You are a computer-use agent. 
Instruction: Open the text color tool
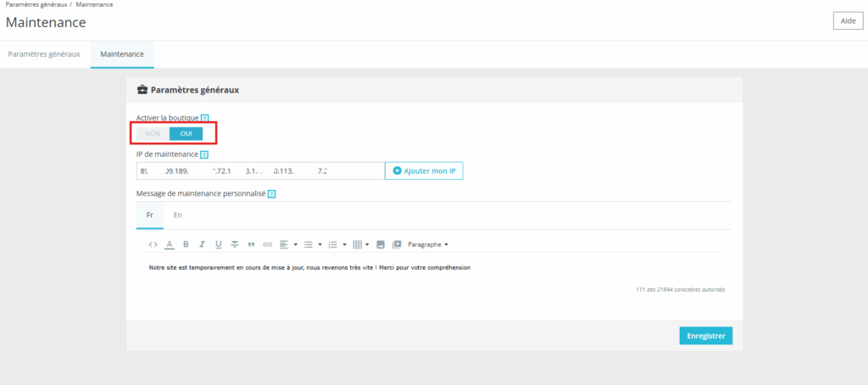tap(170, 244)
